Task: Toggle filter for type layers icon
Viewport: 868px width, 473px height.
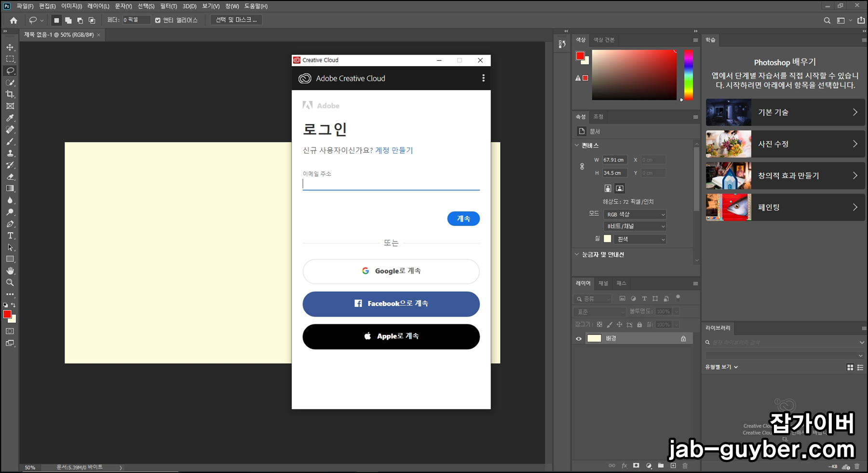Action: (x=644, y=299)
